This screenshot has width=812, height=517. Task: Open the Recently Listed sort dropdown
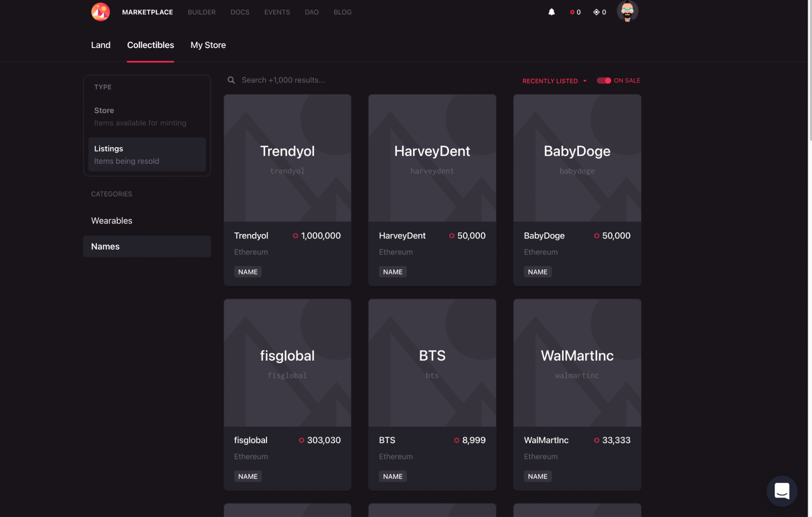coord(554,81)
